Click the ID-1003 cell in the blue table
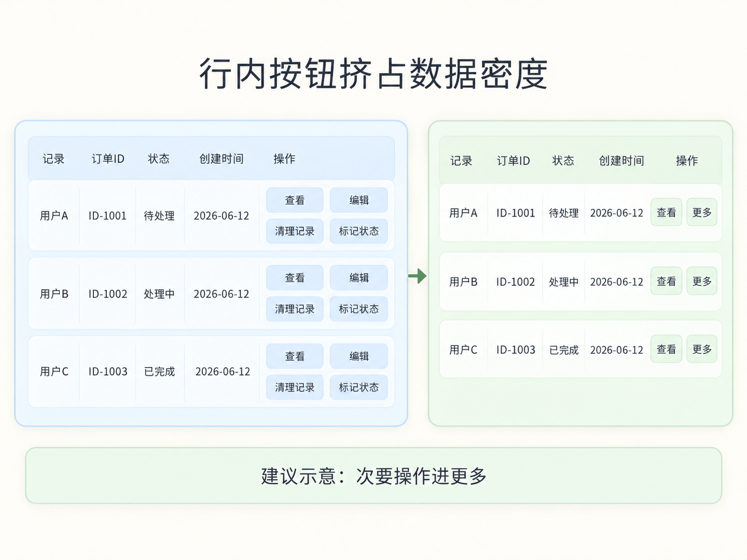 tap(108, 371)
